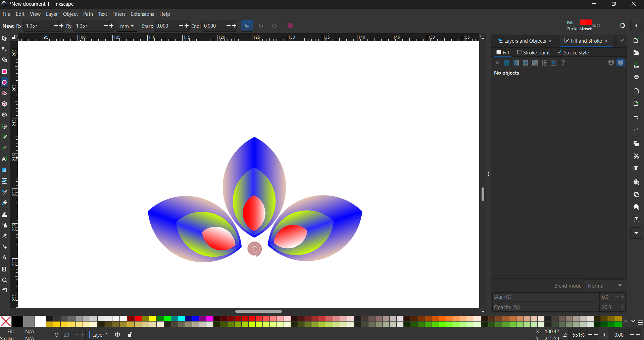Toggle the guide lock at ruler corner
The image size is (644, 340).
(x=14, y=37)
